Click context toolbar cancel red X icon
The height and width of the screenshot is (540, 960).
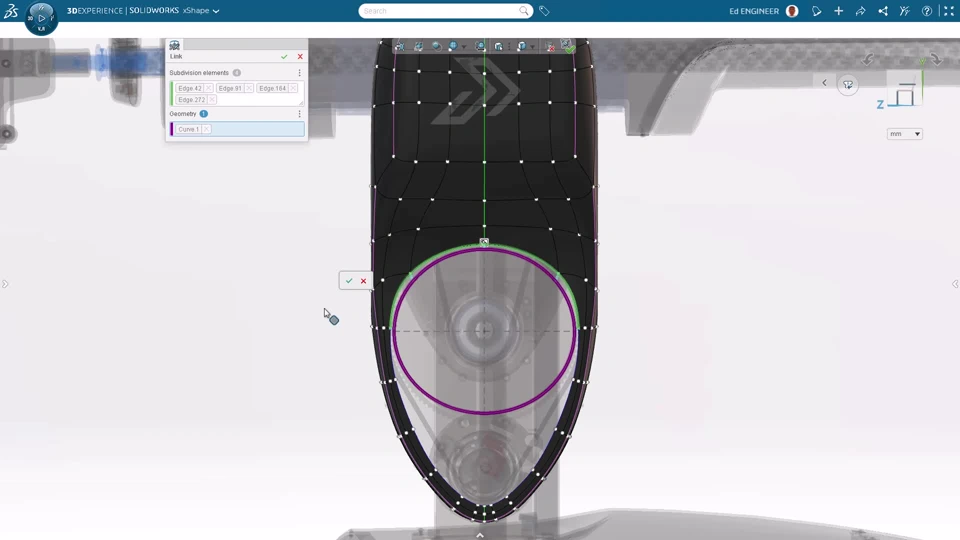pyautogui.click(x=550, y=47)
